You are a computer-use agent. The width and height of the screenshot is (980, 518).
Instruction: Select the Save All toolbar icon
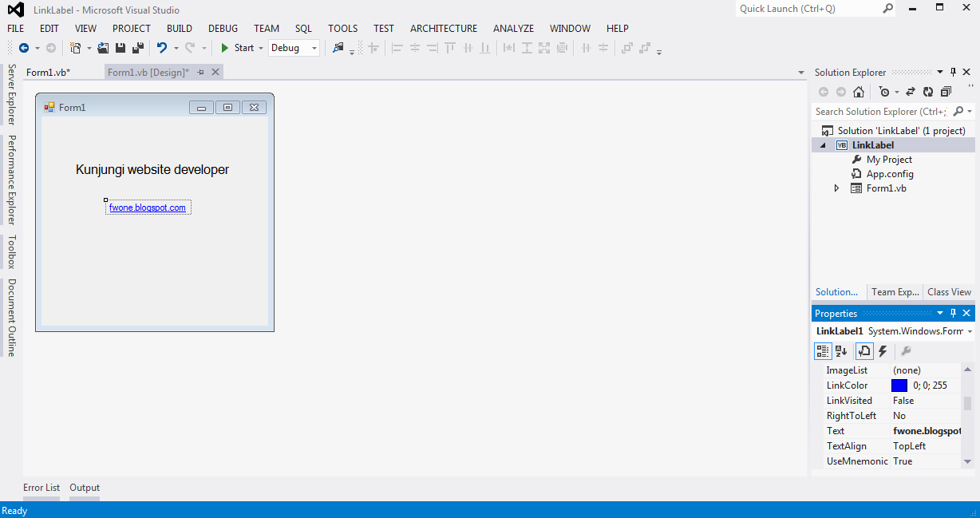tap(136, 48)
